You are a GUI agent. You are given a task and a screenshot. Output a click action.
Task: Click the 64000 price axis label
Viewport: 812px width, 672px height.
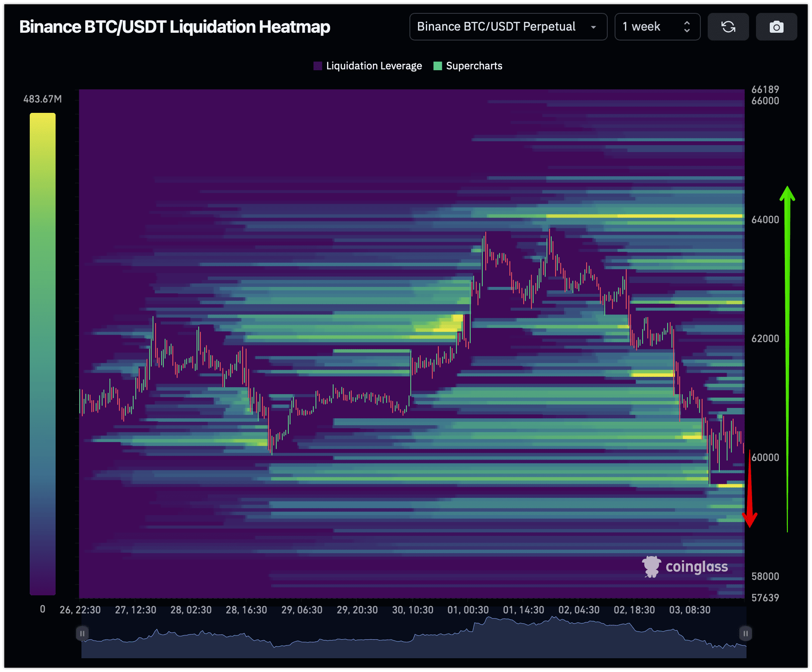click(x=765, y=220)
